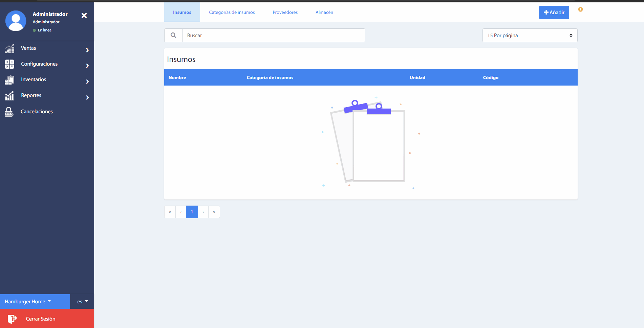Open the 15 Por página dropdown
The width and height of the screenshot is (644, 328).
[530, 36]
